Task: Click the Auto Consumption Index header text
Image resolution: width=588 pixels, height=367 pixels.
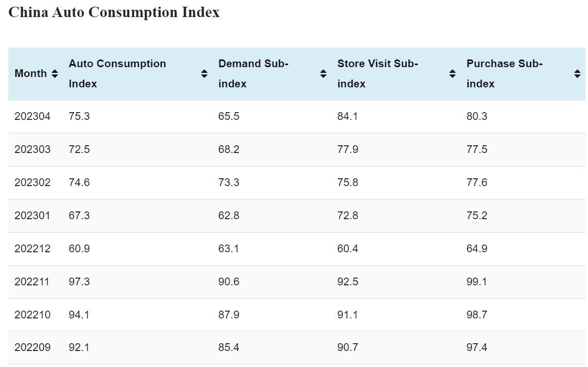Action: click(x=117, y=73)
